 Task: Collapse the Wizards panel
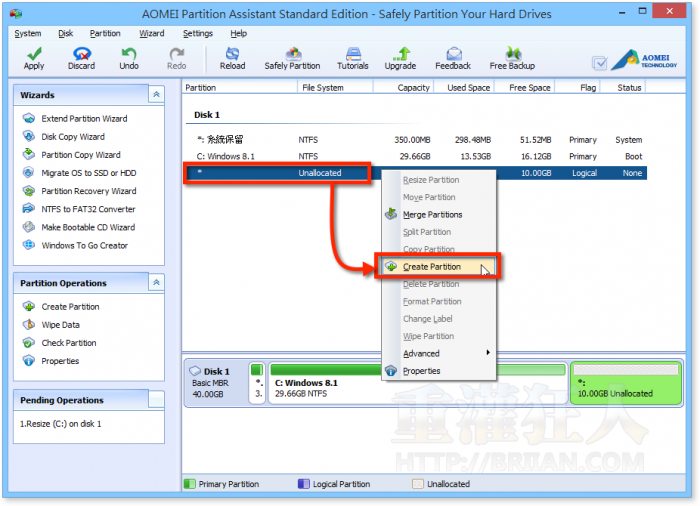tap(155, 94)
